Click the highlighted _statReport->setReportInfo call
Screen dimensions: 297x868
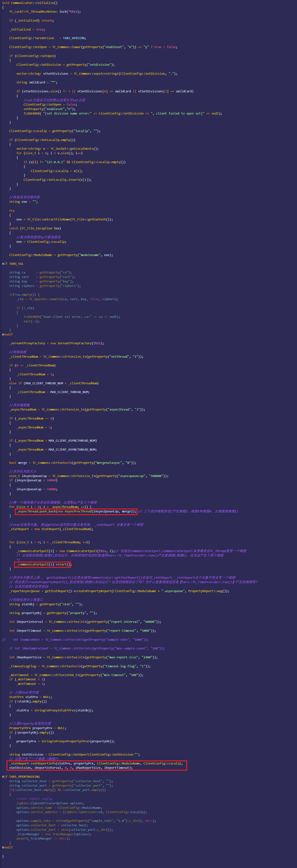pyautogui.click(x=97, y=766)
